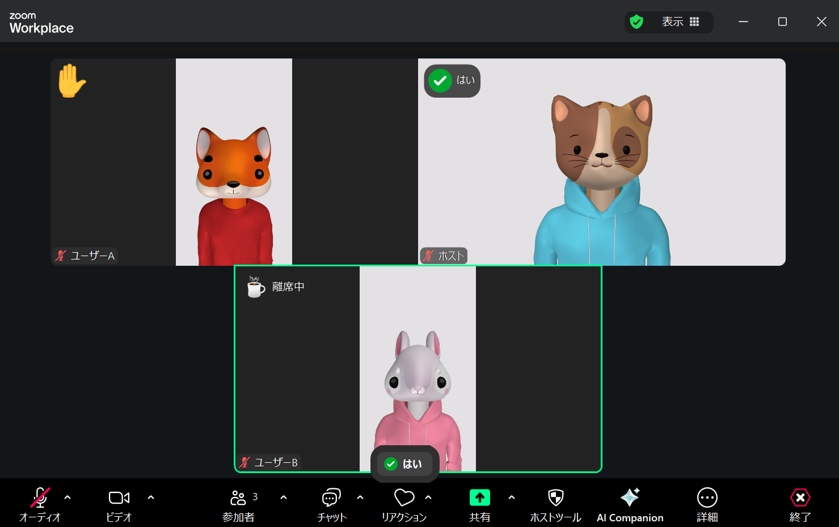This screenshot has width=839, height=527.
Task: Start screen sharing with 共有 button
Action: [479, 504]
